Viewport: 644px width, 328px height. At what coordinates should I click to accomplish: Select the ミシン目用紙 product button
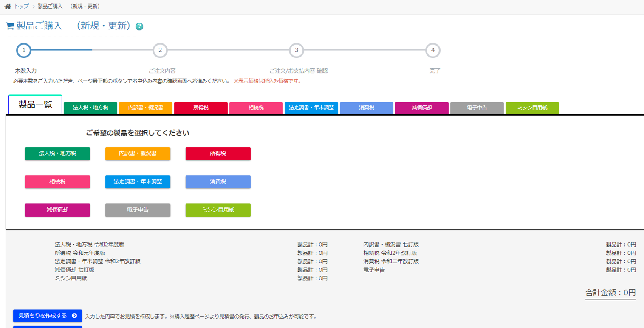point(217,210)
